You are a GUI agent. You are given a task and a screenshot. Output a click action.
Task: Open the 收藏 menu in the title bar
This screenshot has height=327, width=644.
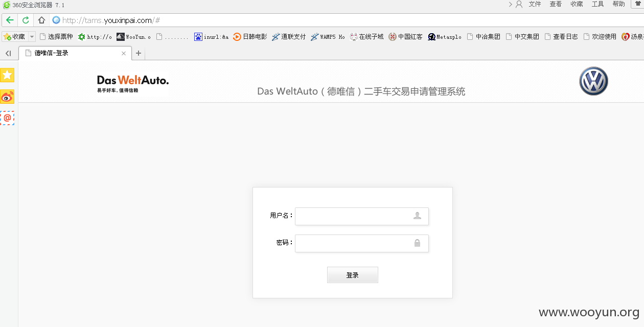(577, 4)
